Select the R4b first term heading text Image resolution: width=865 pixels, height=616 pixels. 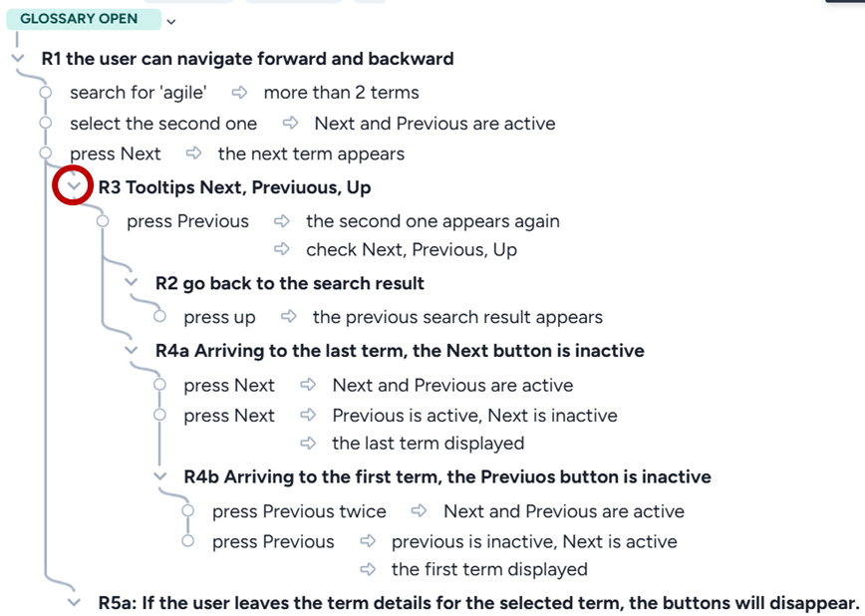(447, 476)
